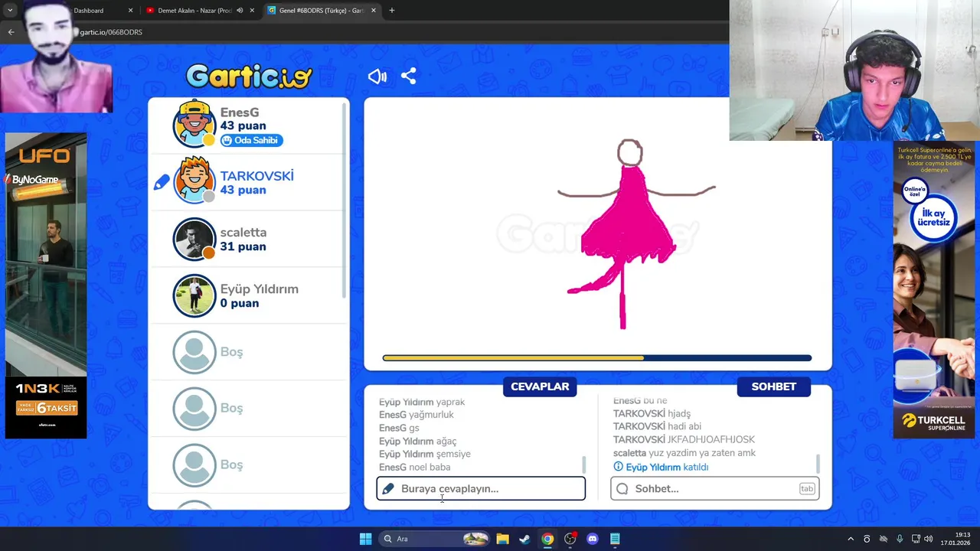The height and width of the screenshot is (551, 980).
Task: Open Google Chrome from the taskbar
Action: coord(547,539)
